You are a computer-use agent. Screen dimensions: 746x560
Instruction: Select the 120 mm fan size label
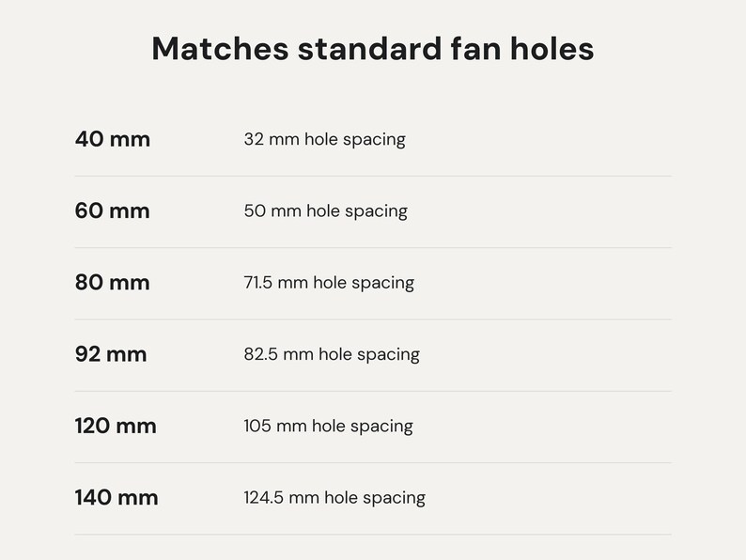coord(116,426)
